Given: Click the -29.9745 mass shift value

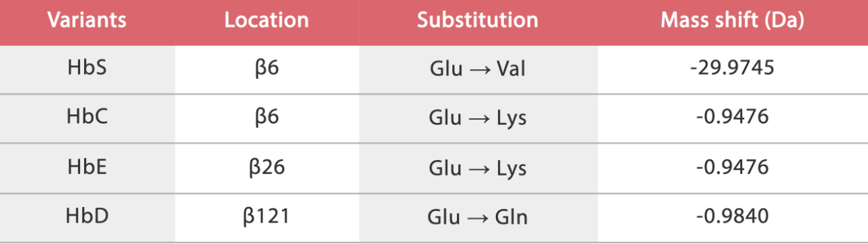Looking at the screenshot, I should point(732,68).
